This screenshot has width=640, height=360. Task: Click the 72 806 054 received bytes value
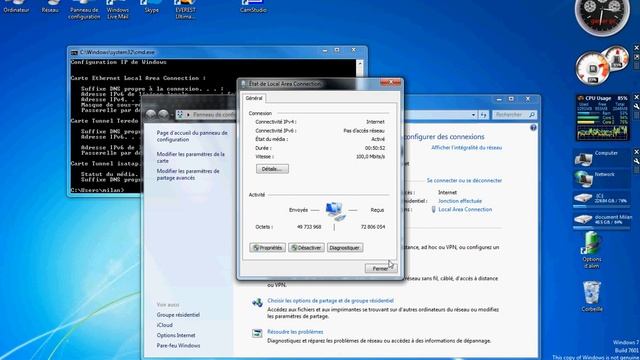coord(373,227)
